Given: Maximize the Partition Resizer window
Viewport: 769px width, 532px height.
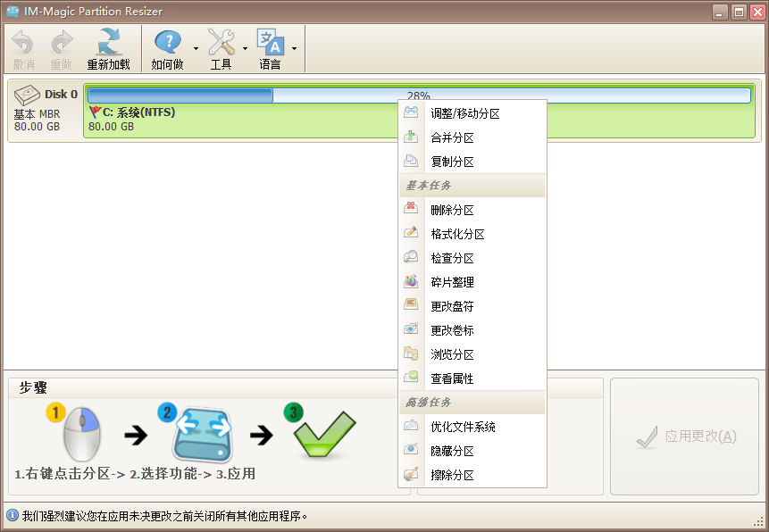Looking at the screenshot, I should coord(739,12).
